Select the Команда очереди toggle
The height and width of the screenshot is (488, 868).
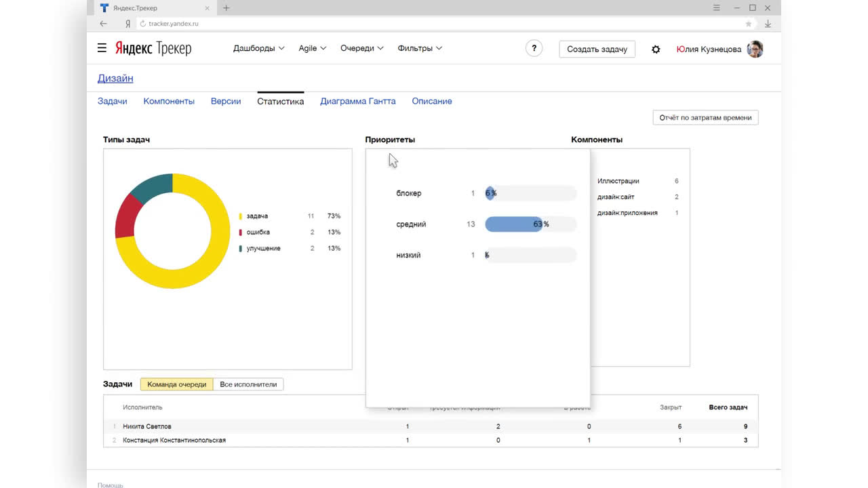click(x=176, y=384)
